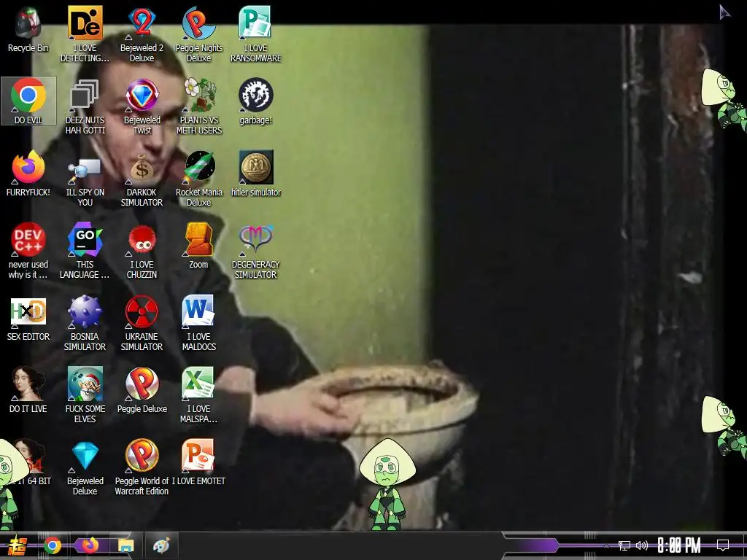Select the Santa elf bowling desktop shortcut
747x560 pixels.
(85, 395)
